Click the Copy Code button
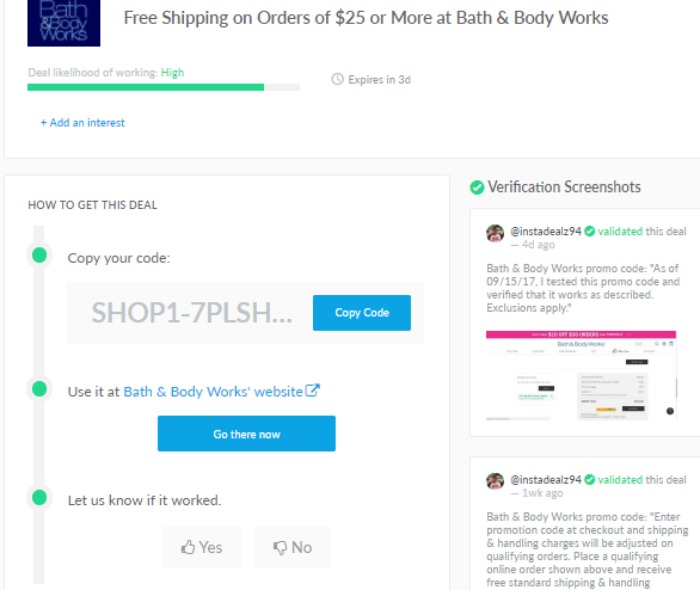 [x=362, y=313]
